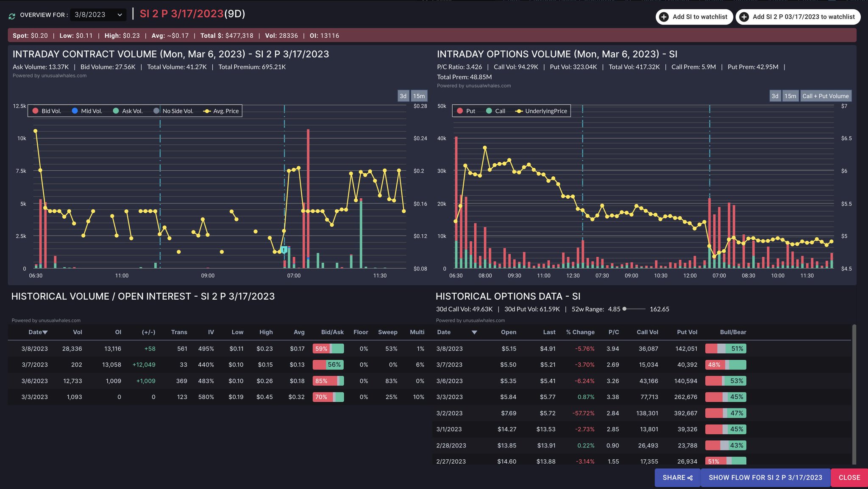Sort the historical volume table by Date
Viewport: 868px width, 489px height.
point(38,332)
